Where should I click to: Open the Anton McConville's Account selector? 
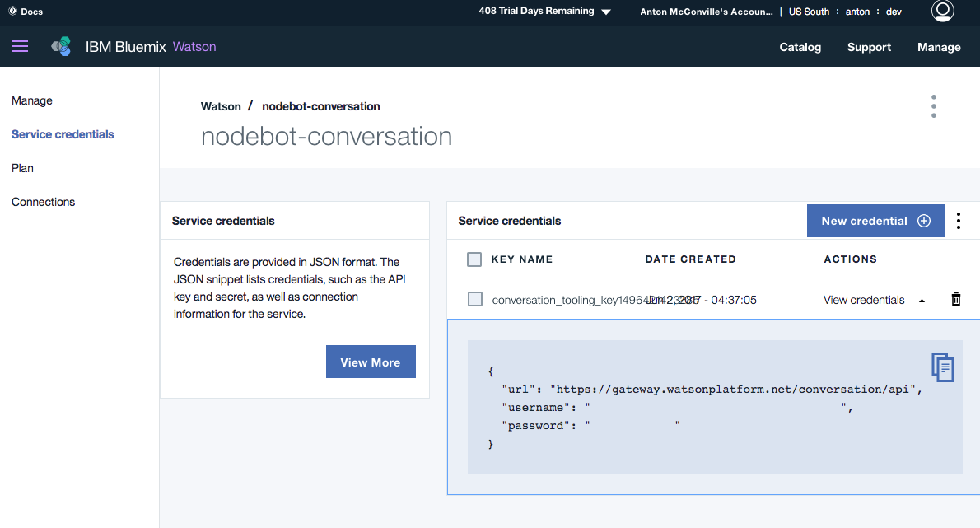tap(707, 12)
